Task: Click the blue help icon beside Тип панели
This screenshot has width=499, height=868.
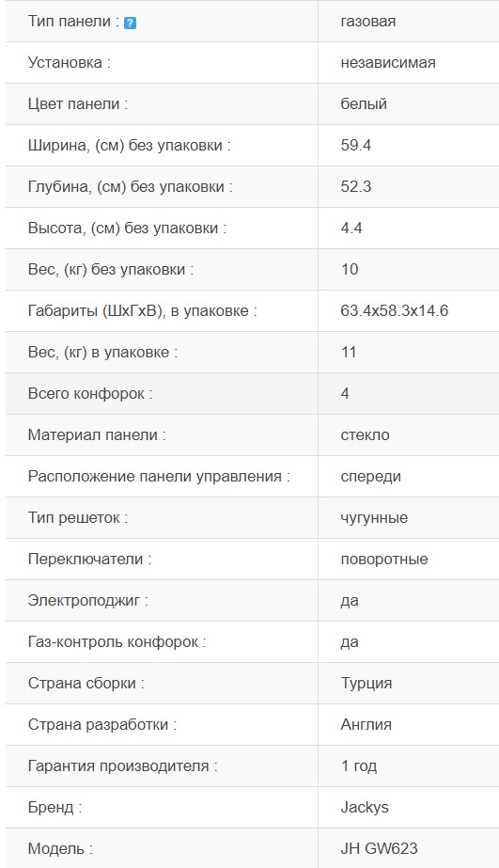Action: tap(130, 23)
